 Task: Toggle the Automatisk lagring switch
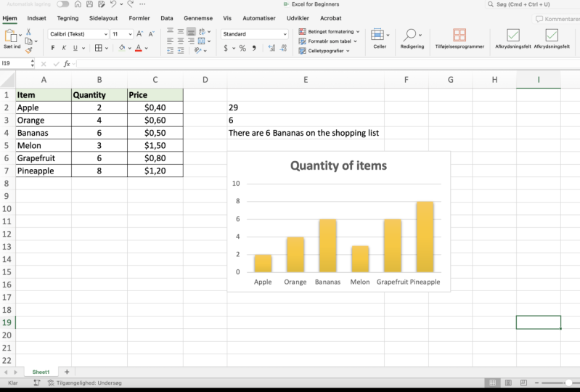coord(62,4)
